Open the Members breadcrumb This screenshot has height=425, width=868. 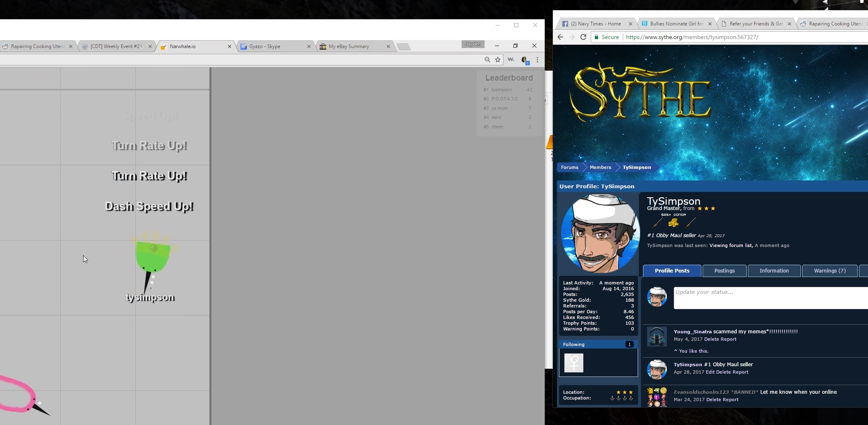tap(600, 167)
